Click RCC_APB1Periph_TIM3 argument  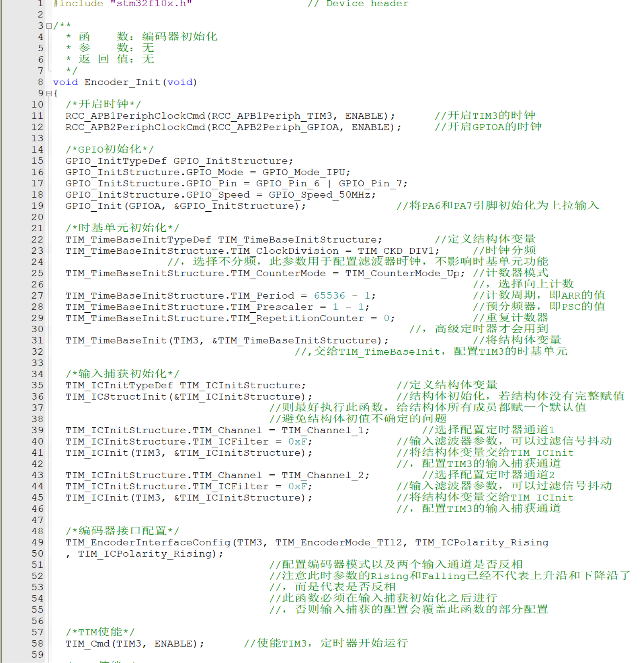272,116
